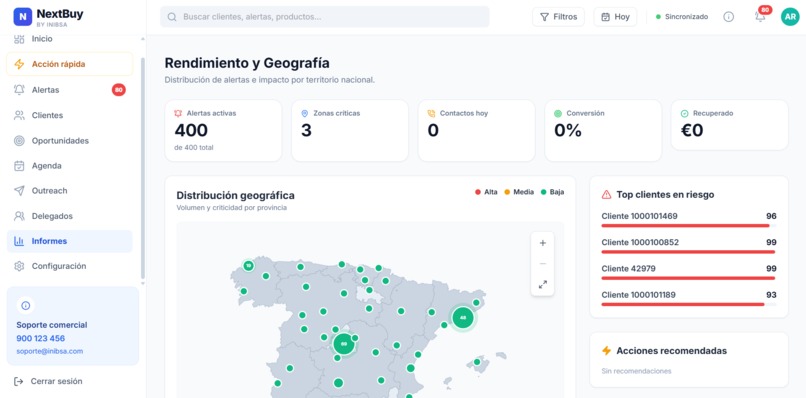806x398 pixels.
Task: Open the Alertas section
Action: (x=70, y=90)
